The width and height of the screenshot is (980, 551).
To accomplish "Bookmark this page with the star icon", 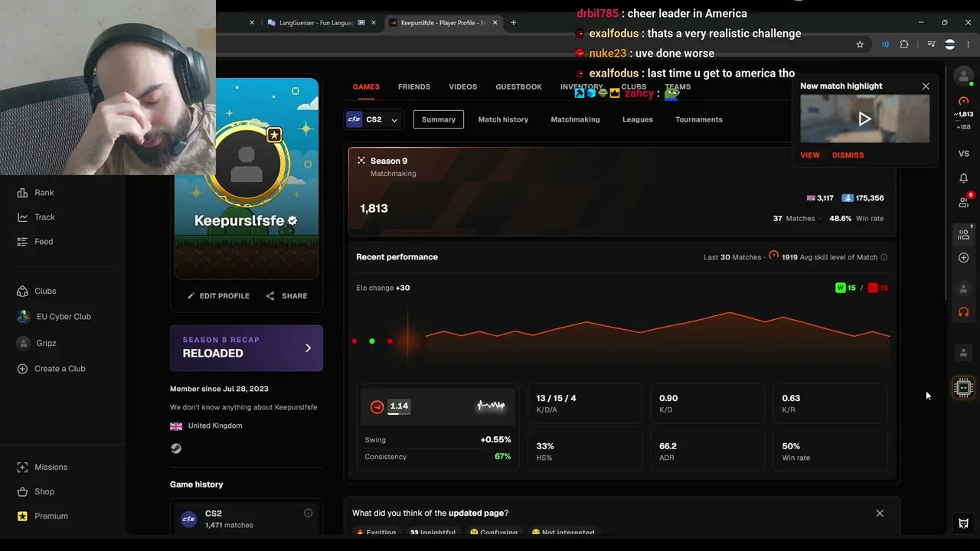I will pos(860,44).
